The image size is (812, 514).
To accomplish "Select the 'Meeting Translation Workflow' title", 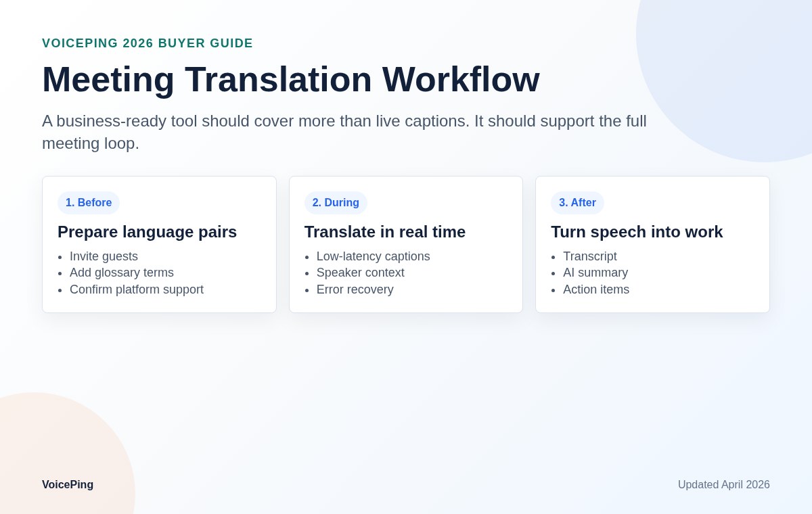I will pyautogui.click(x=291, y=79).
